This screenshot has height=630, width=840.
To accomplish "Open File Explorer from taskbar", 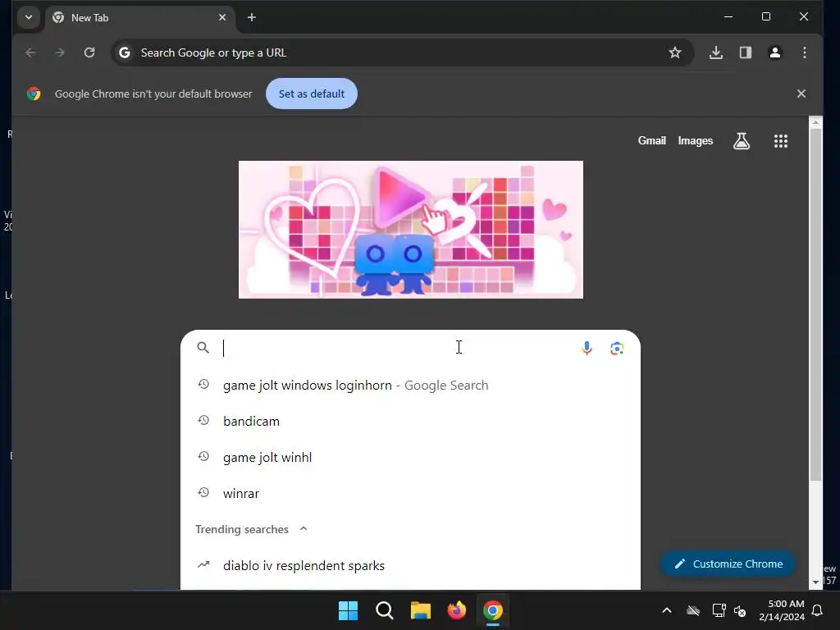I will [x=421, y=610].
